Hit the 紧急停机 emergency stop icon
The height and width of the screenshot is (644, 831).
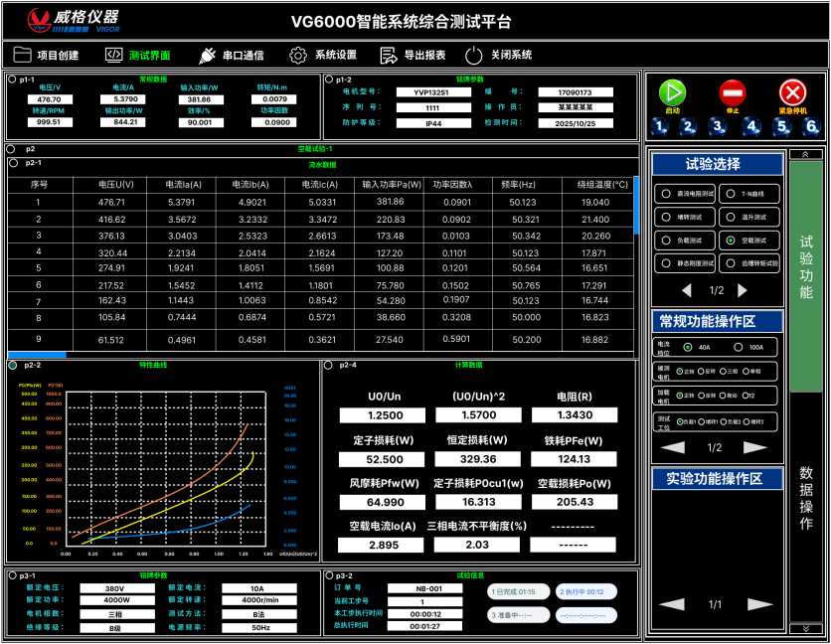(792, 93)
